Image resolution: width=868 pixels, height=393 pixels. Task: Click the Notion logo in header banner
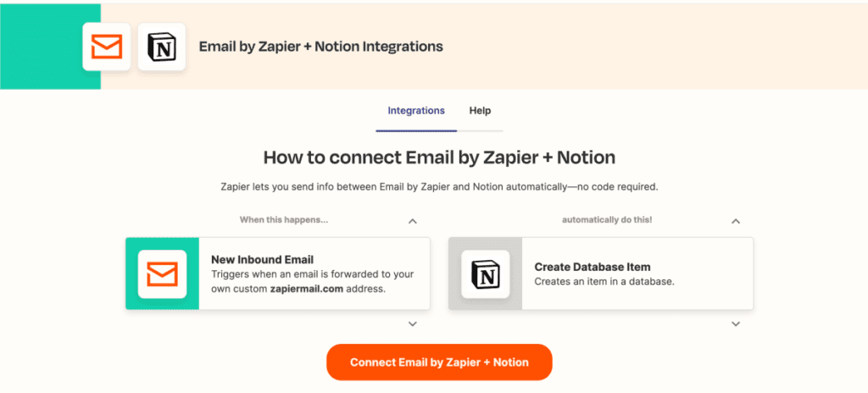(162, 47)
